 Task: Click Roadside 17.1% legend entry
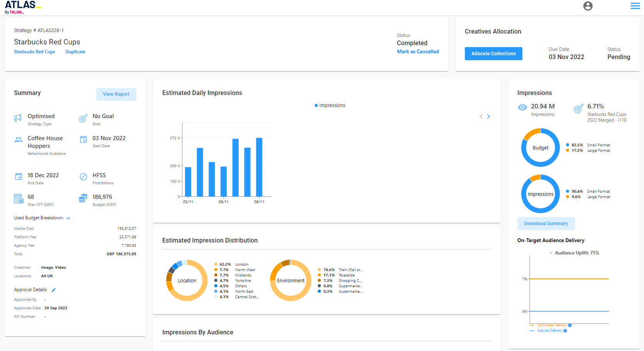(336, 275)
